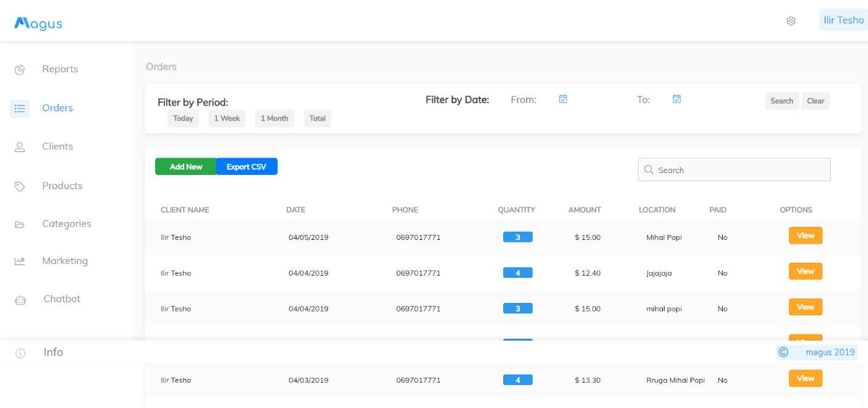The width and height of the screenshot is (868, 408).
Task: Click the Amount column header
Action: pos(585,210)
